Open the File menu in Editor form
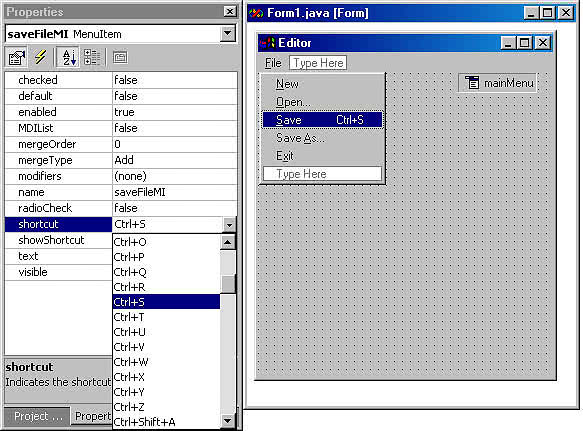583x431 pixels. pyautogui.click(x=273, y=63)
